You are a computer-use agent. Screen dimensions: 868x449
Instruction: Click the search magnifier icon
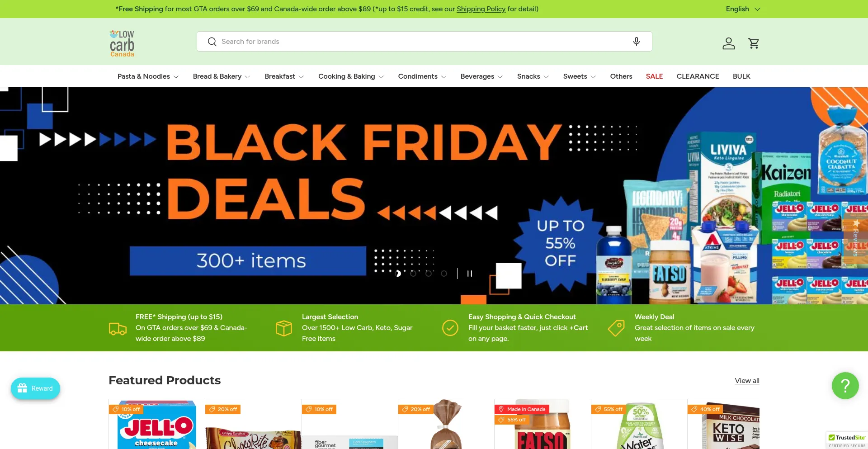(x=212, y=42)
